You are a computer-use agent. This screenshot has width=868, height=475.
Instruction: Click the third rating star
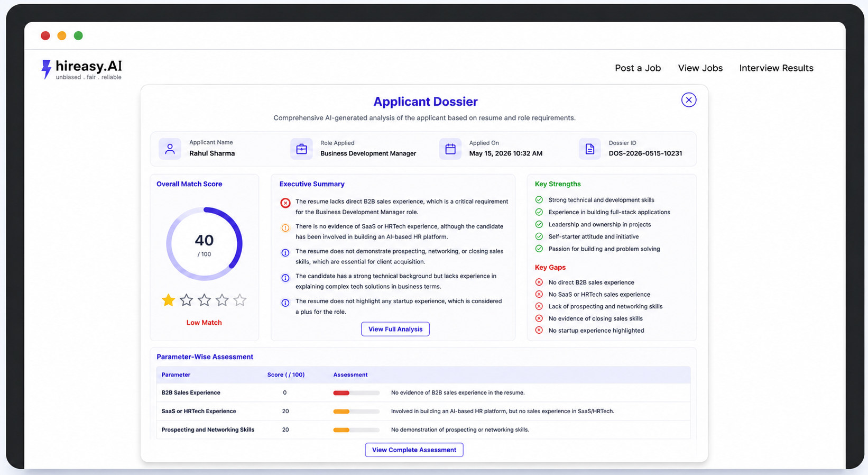pyautogui.click(x=204, y=300)
